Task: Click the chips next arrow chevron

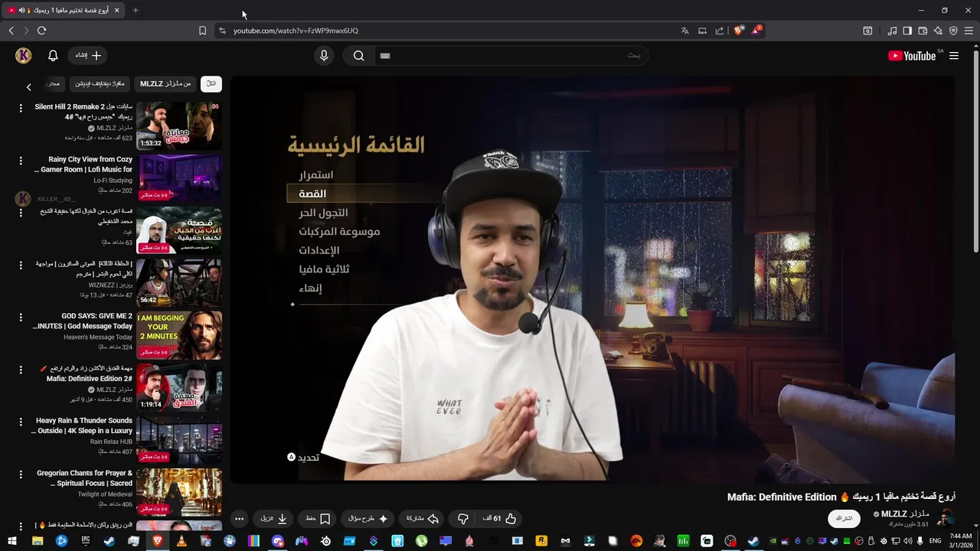Action: (x=29, y=87)
